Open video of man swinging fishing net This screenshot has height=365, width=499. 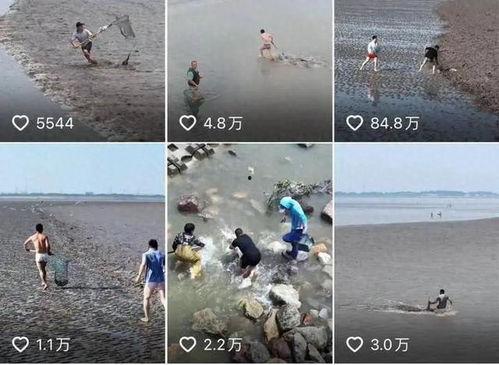[82, 71]
